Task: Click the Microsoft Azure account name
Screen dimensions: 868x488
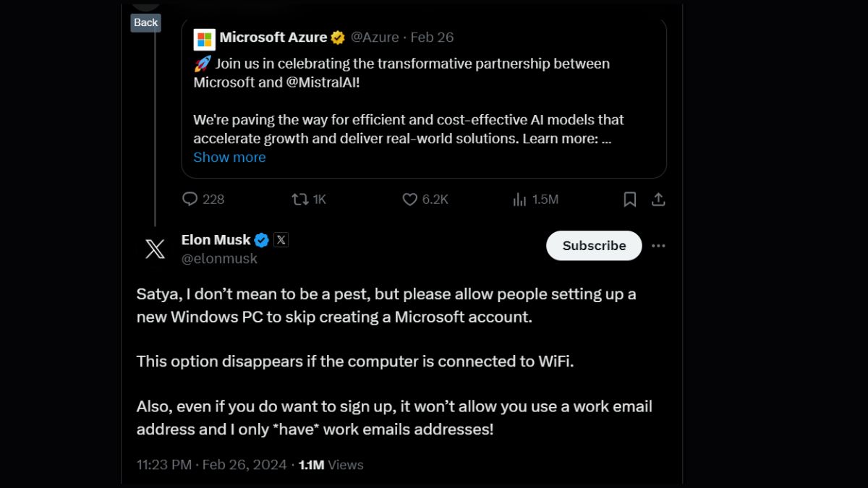Action: pos(273,37)
